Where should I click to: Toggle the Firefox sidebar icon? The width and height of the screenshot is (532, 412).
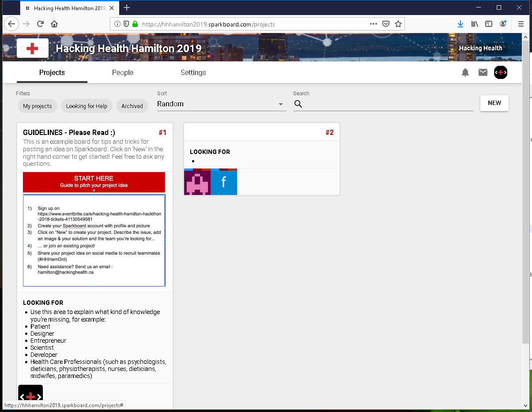[x=489, y=24]
